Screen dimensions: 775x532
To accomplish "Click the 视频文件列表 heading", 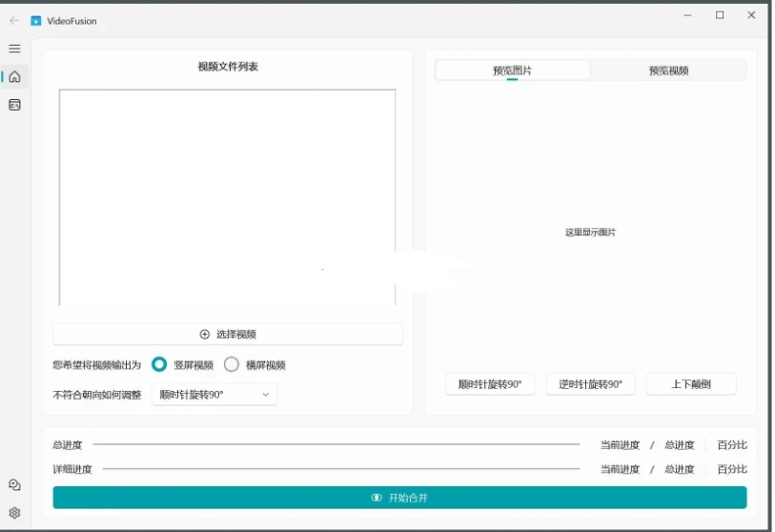I will click(x=228, y=66).
